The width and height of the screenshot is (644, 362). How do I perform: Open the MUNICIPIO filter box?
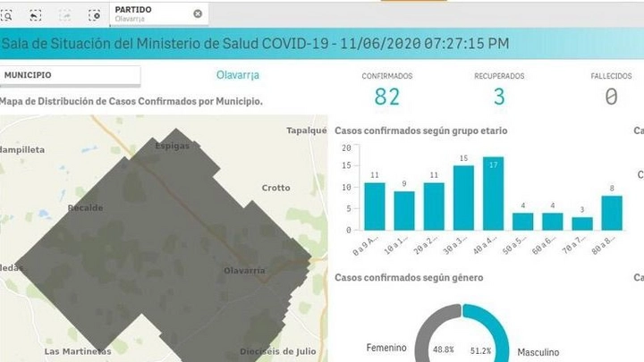point(71,75)
